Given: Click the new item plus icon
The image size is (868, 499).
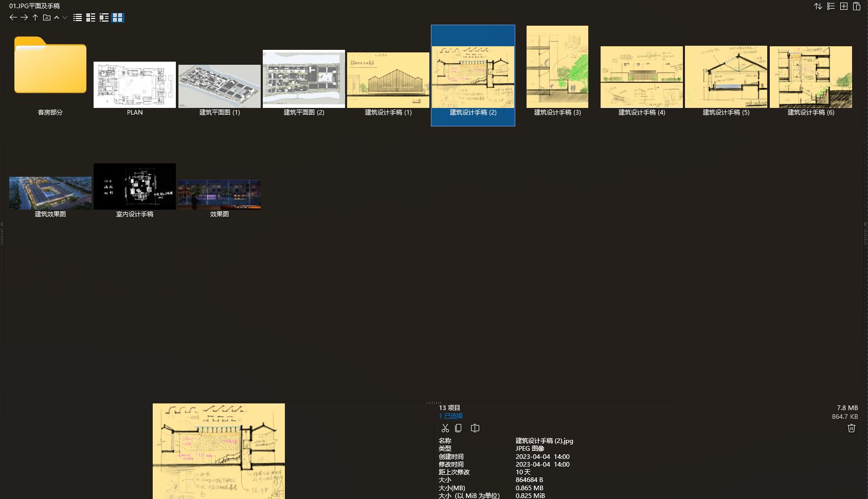Looking at the screenshot, I should [844, 6].
